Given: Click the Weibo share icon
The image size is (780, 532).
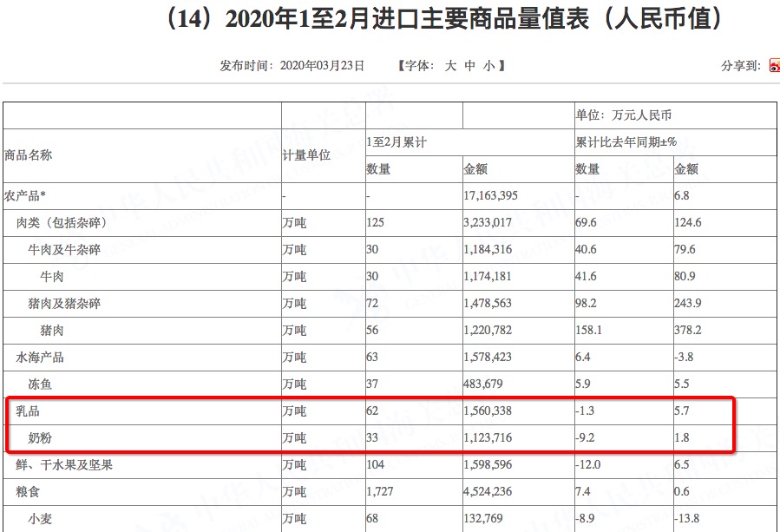Looking at the screenshot, I should click(774, 66).
